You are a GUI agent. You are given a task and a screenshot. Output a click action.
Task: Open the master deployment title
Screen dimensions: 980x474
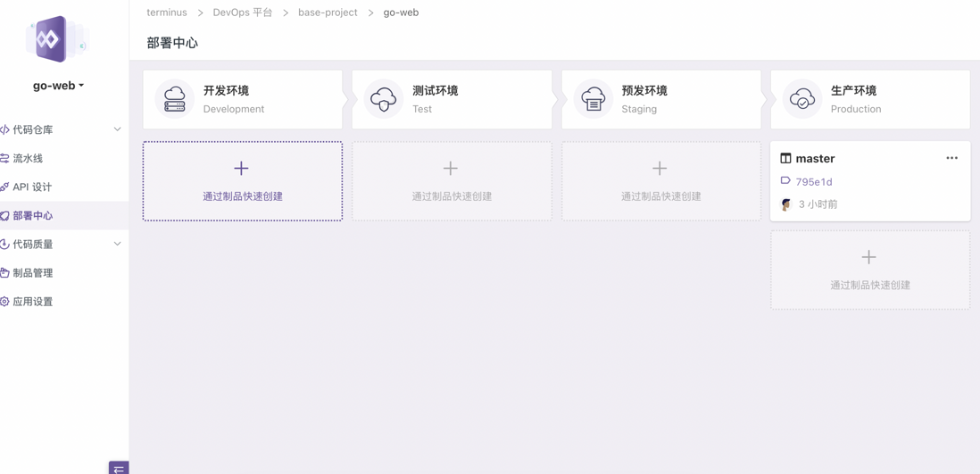click(x=815, y=159)
